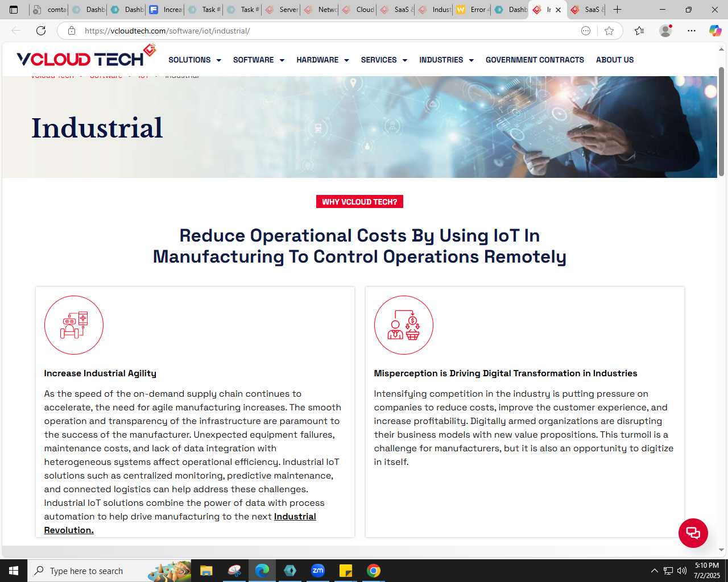Open Microsoft Edge taskbar icon
Image resolution: width=728 pixels, height=582 pixels.
pyautogui.click(x=262, y=571)
